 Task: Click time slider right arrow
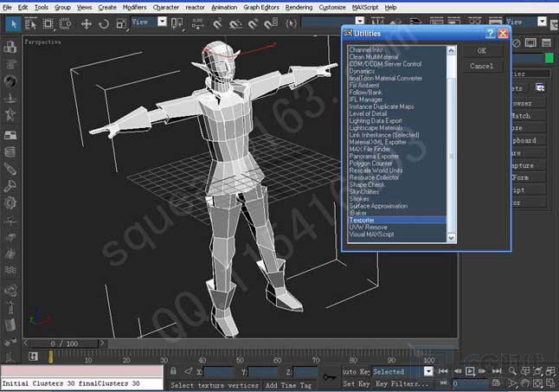pos(102,343)
